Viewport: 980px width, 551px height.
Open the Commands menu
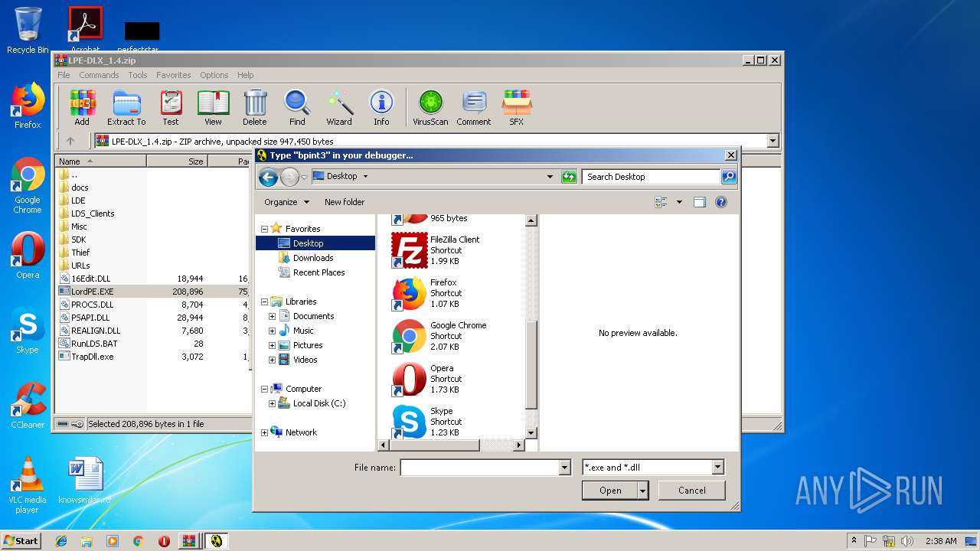[x=99, y=75]
